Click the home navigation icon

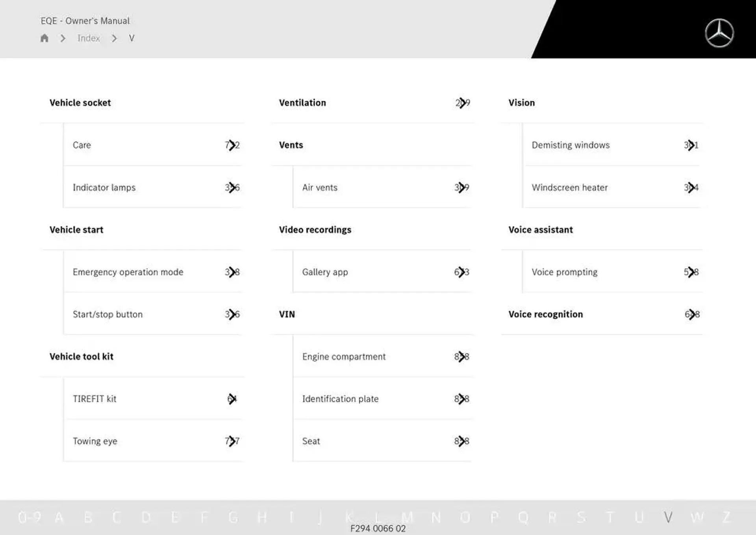44,38
